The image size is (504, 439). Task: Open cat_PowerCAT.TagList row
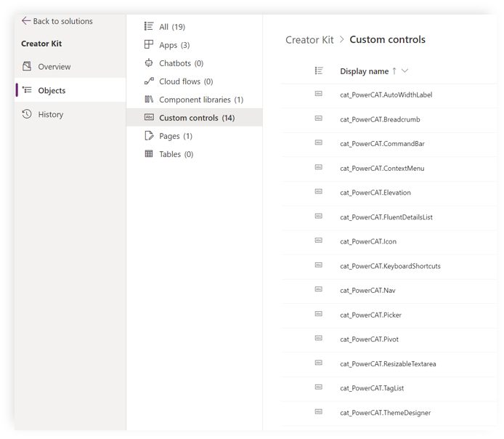point(389,388)
